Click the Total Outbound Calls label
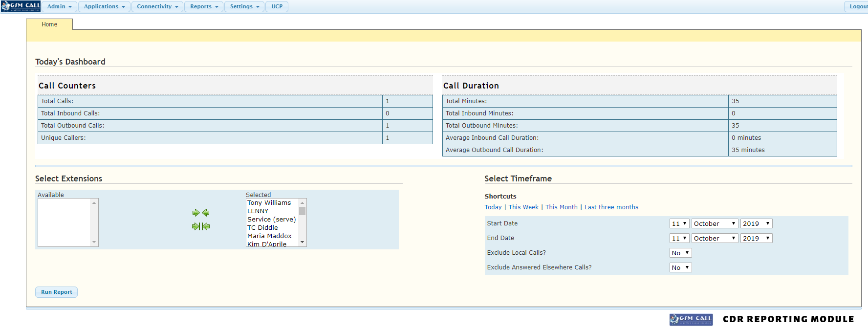This screenshot has height=332, width=868. 73,126
